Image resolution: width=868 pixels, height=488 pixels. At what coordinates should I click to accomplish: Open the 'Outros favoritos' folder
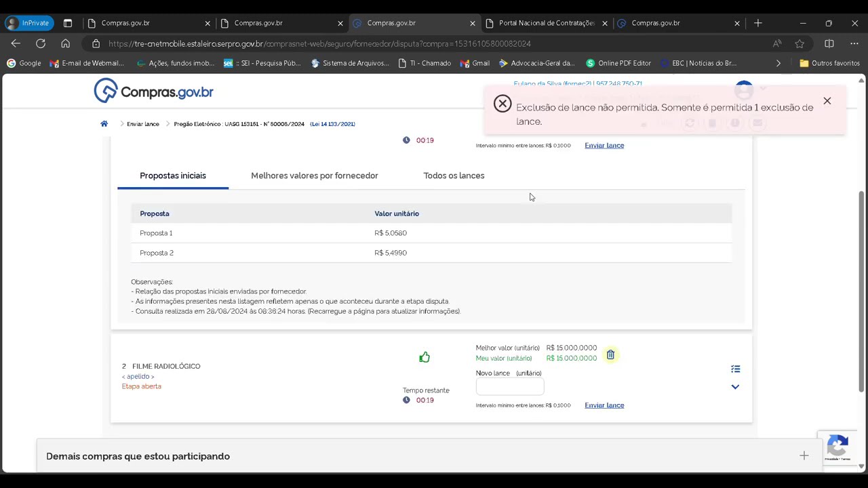point(830,63)
